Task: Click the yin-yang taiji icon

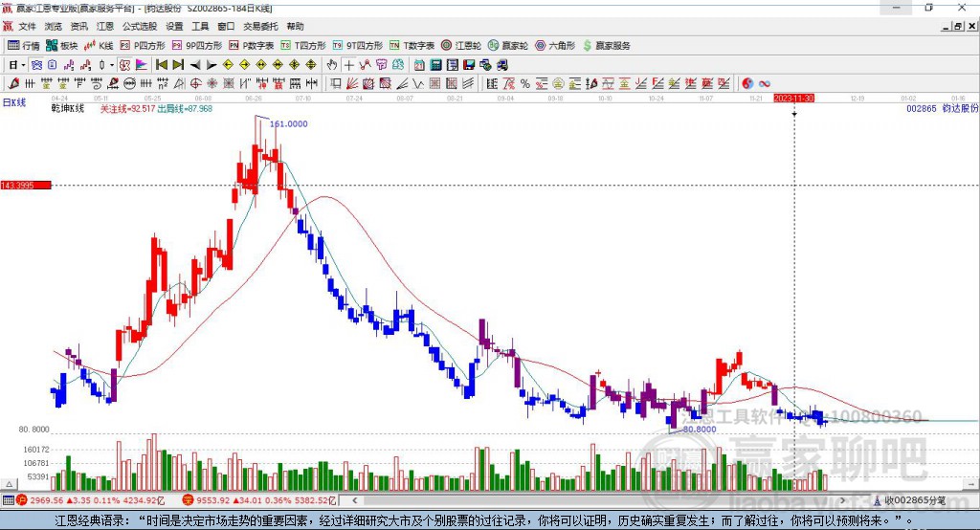Action: 747,84
